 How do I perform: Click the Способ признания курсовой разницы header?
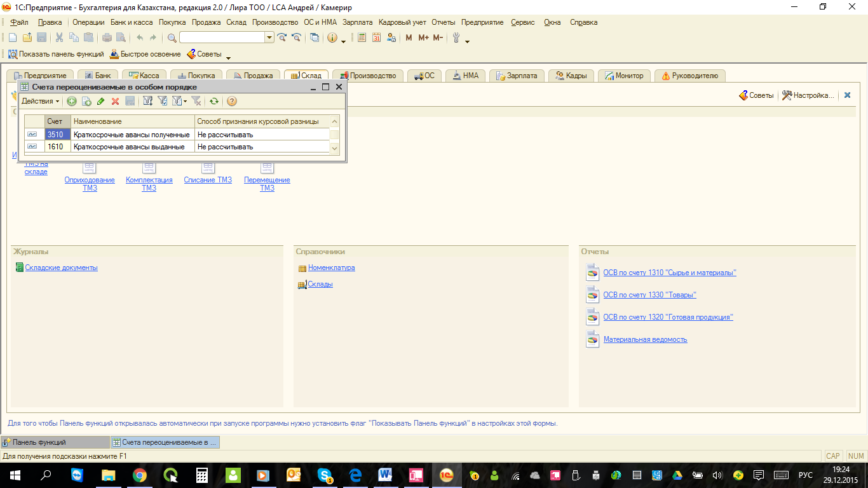(x=262, y=121)
